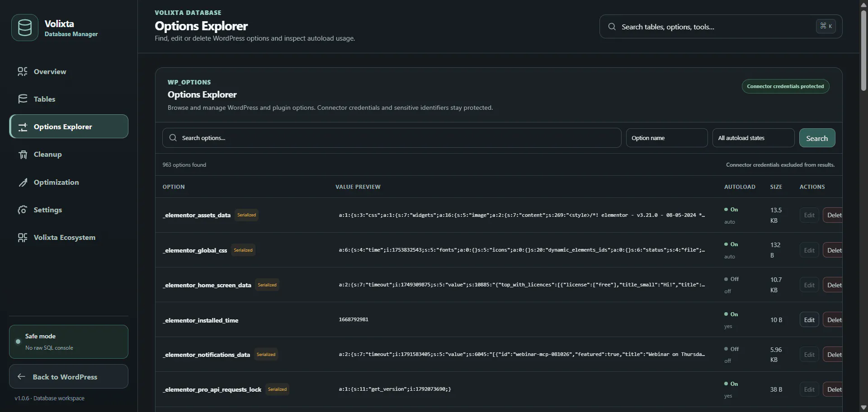Expand the All autoload states dropdown
868x412 pixels.
(753, 138)
